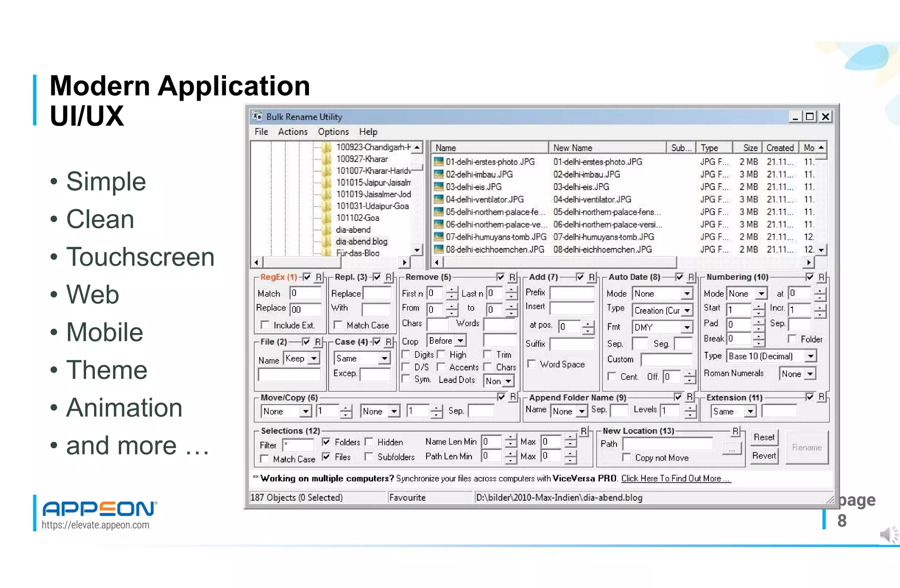Open the Crop Before dropdown
Image resolution: width=900 pixels, height=588 pixels.
click(460, 341)
